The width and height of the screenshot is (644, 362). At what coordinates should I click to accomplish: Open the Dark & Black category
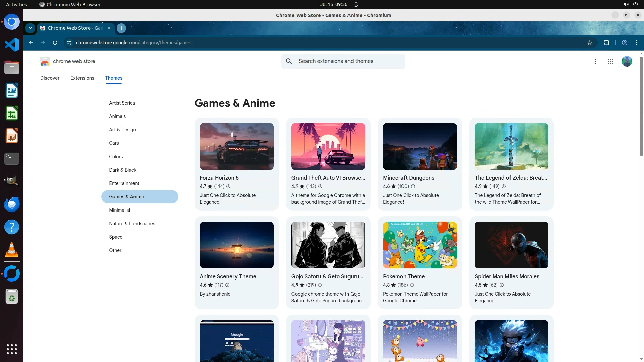pos(122,170)
